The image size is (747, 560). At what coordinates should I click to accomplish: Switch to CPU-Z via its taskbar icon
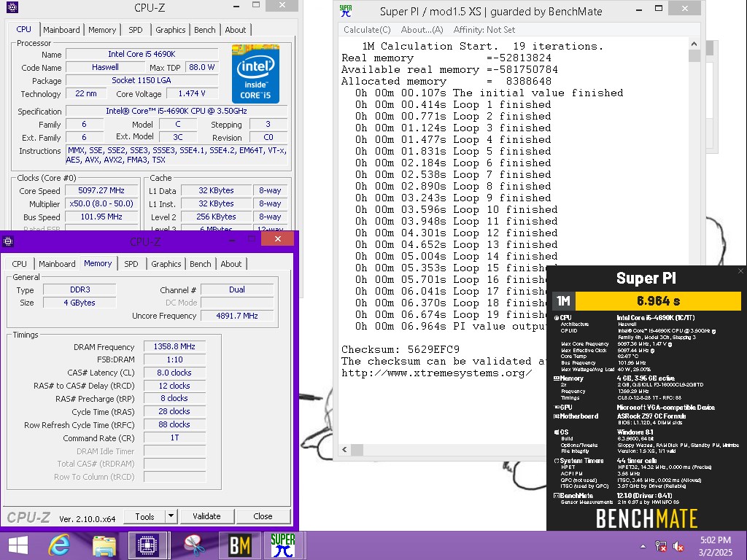(147, 545)
